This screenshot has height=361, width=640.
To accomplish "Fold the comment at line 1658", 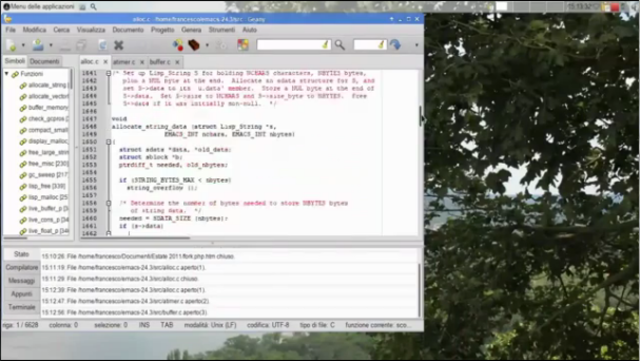I will point(108,203).
